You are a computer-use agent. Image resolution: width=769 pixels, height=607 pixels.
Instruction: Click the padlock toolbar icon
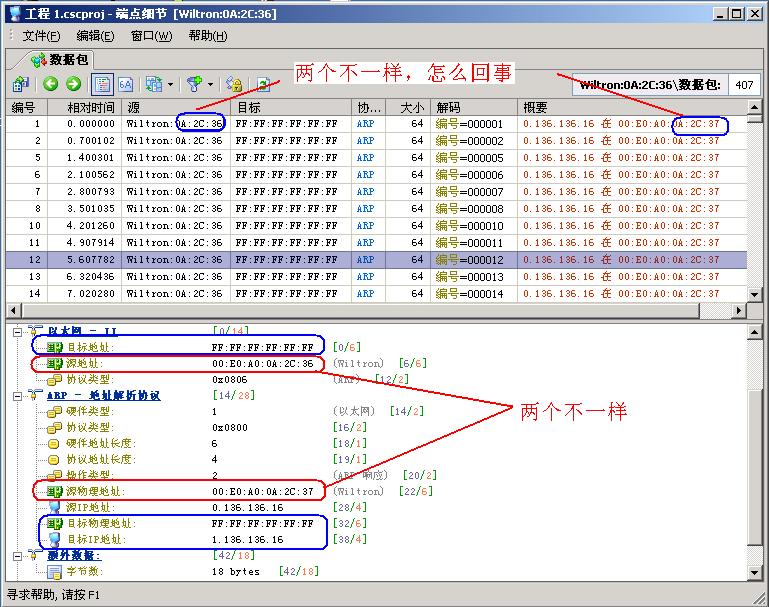(234, 85)
